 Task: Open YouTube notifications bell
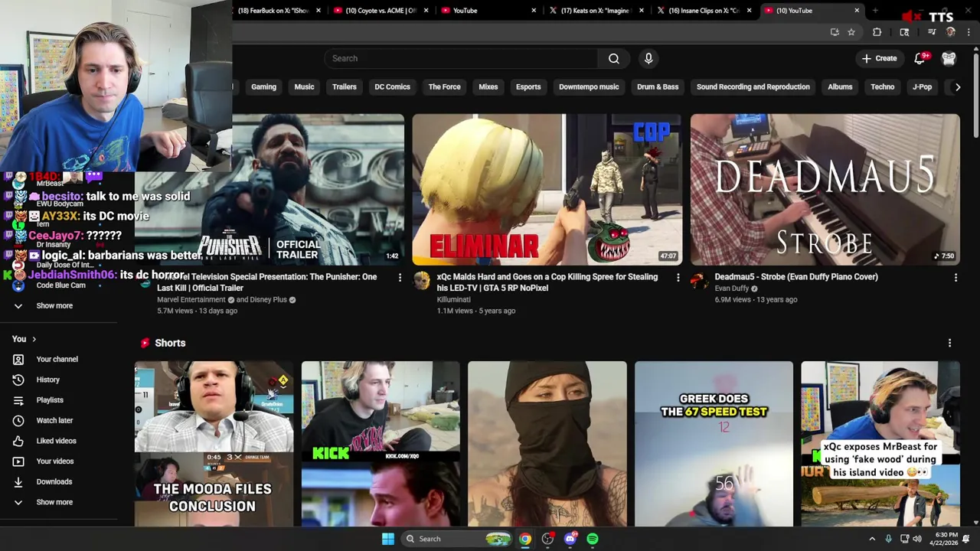point(920,58)
